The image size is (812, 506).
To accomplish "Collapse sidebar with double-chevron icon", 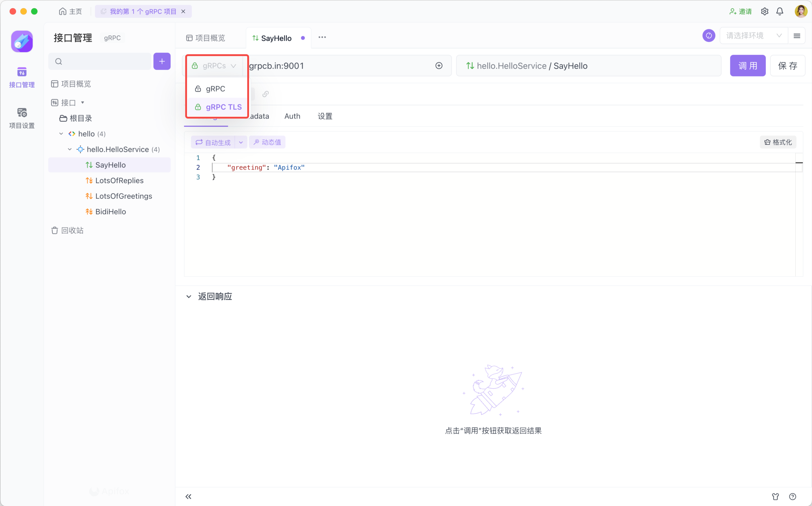I will click(188, 497).
